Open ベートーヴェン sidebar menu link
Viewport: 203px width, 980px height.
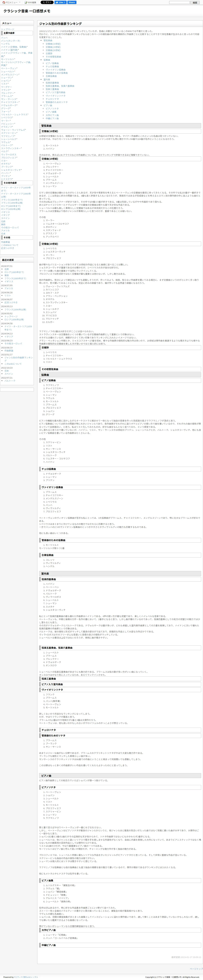point(9,69)
